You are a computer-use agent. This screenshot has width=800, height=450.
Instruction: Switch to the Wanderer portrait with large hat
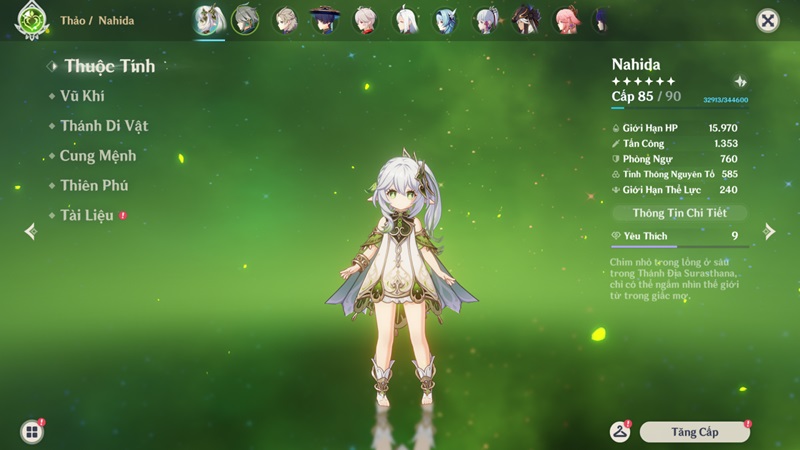coord(325,20)
